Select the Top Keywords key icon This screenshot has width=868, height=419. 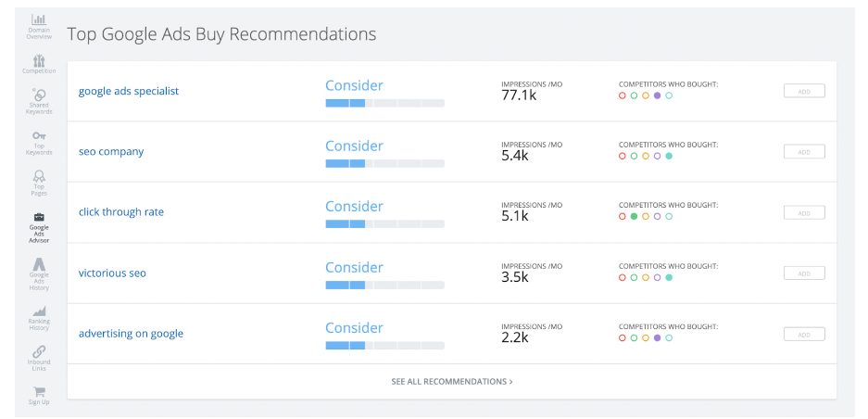pyautogui.click(x=39, y=136)
